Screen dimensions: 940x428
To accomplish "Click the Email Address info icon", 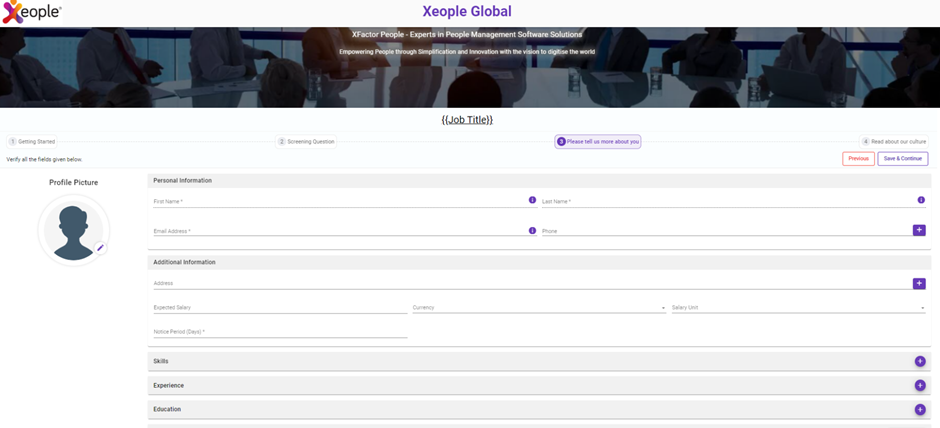I will click(x=532, y=230).
